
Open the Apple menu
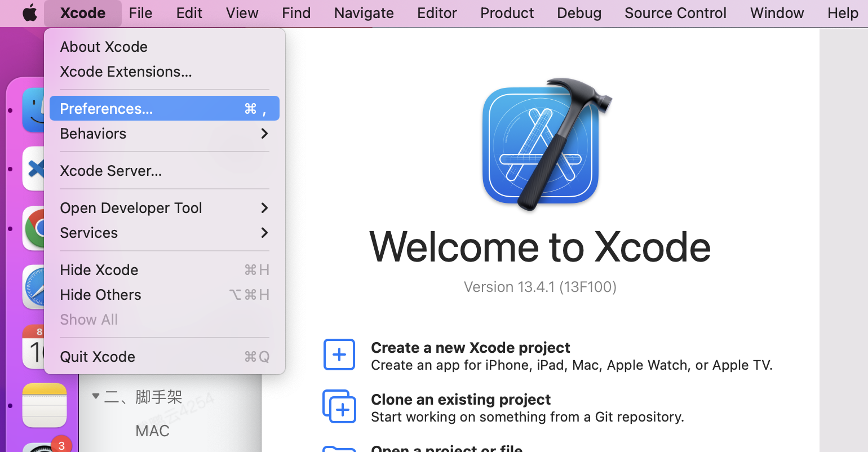[x=30, y=13]
